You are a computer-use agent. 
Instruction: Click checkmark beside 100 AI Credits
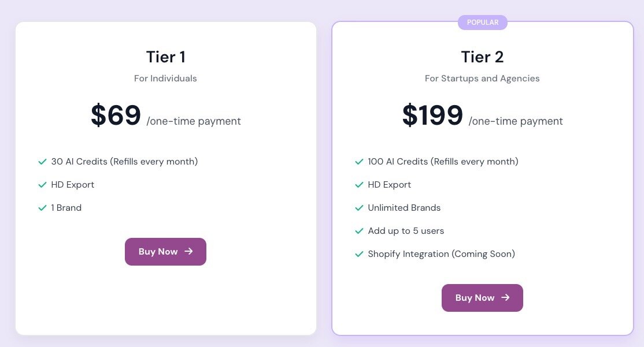pyautogui.click(x=359, y=162)
